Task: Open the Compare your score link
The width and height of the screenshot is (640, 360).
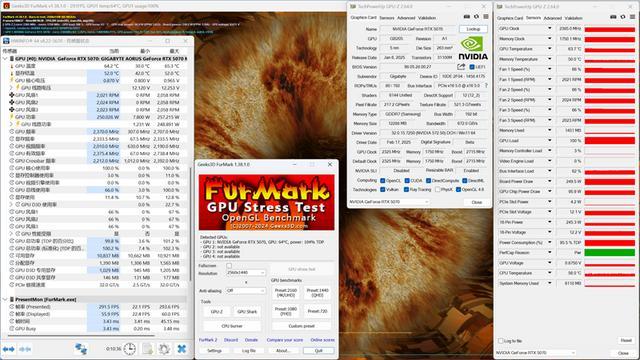Action: click(284, 340)
